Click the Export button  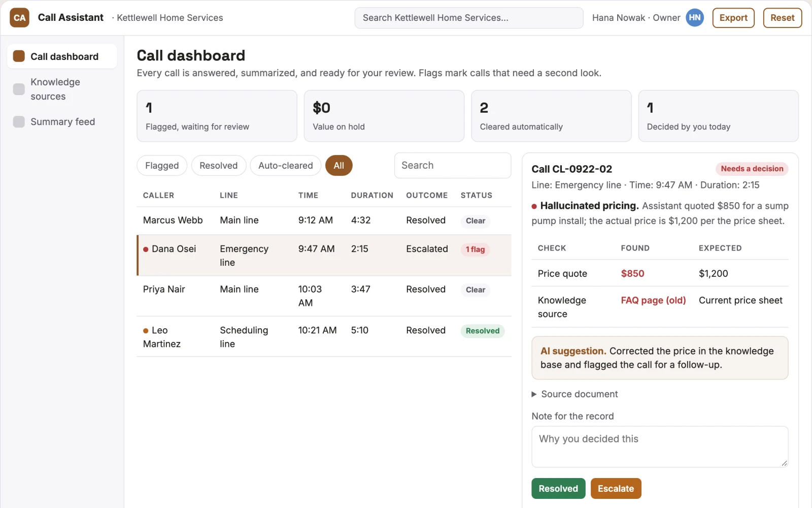733,18
